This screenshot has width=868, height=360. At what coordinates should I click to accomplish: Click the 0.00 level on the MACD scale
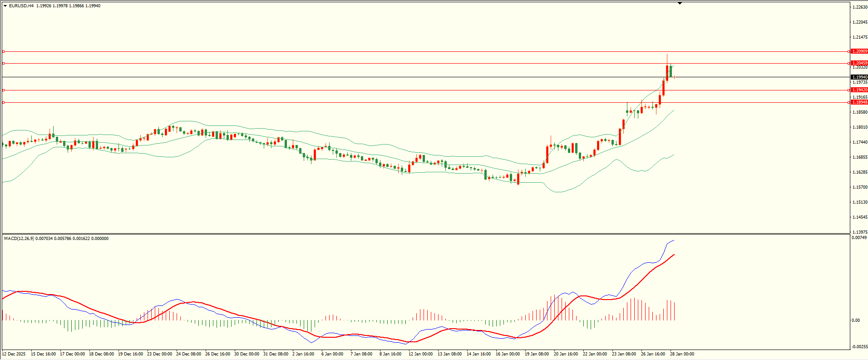[856, 320]
